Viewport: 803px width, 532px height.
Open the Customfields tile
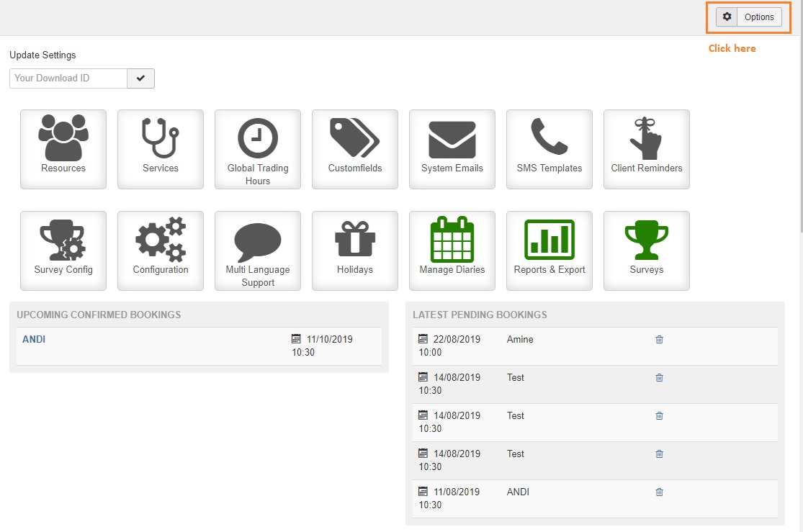pos(354,149)
